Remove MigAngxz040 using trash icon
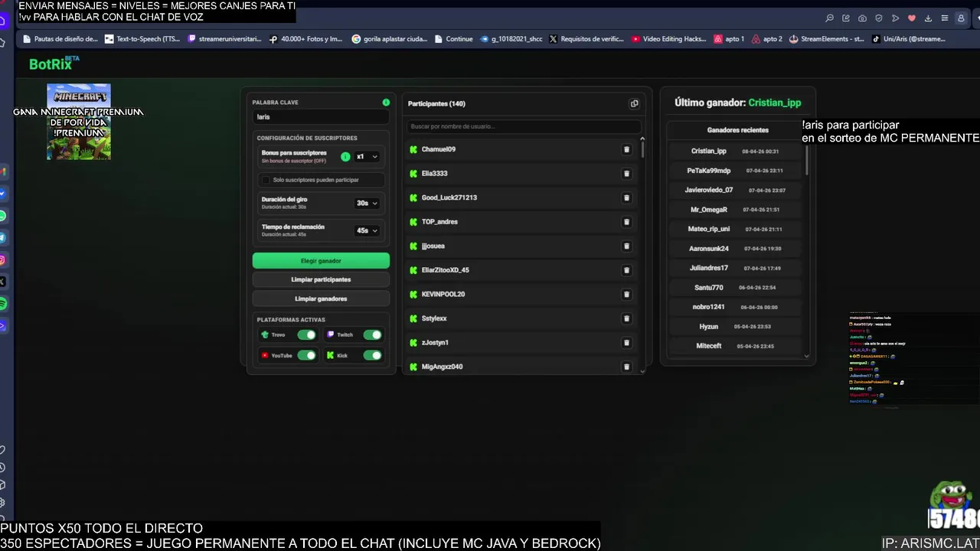The width and height of the screenshot is (980, 551). [x=626, y=367]
